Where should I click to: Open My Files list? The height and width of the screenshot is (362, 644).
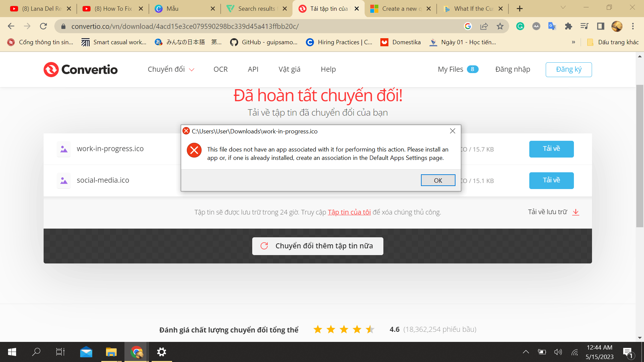(x=458, y=69)
